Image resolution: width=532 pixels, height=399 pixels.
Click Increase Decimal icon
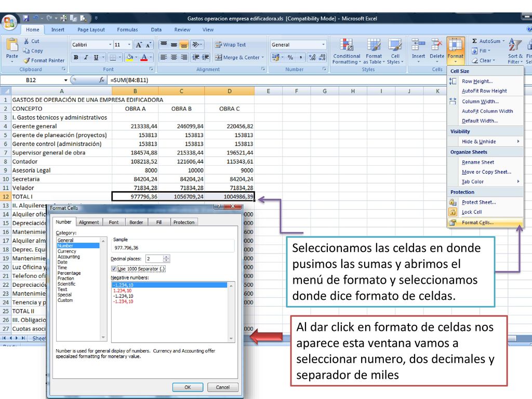pos(312,57)
